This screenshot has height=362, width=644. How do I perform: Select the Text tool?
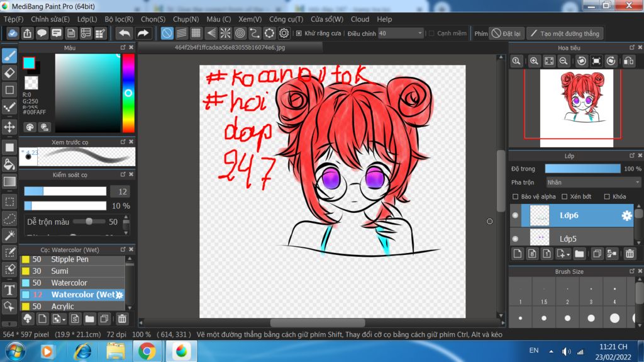pyautogui.click(x=9, y=290)
